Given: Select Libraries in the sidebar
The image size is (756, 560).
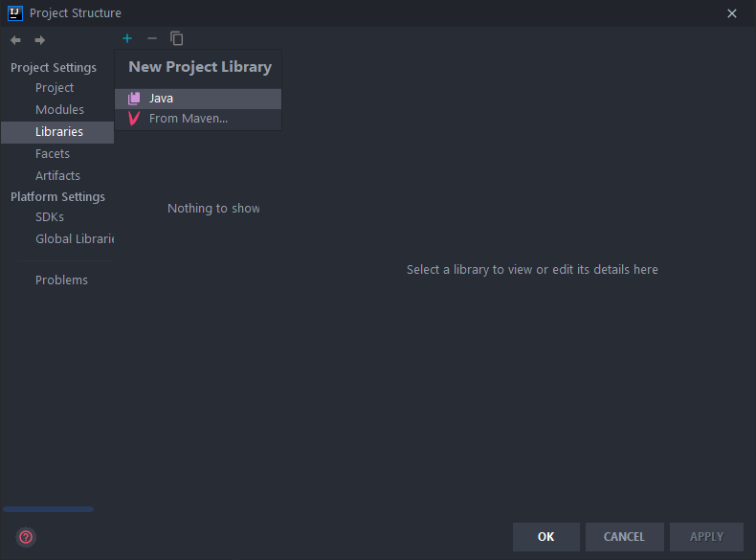Looking at the screenshot, I should click(57, 132).
